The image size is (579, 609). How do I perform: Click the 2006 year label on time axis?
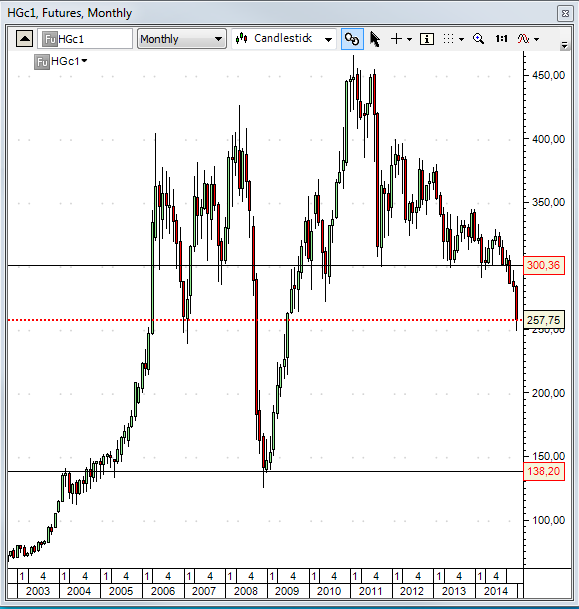163,591
